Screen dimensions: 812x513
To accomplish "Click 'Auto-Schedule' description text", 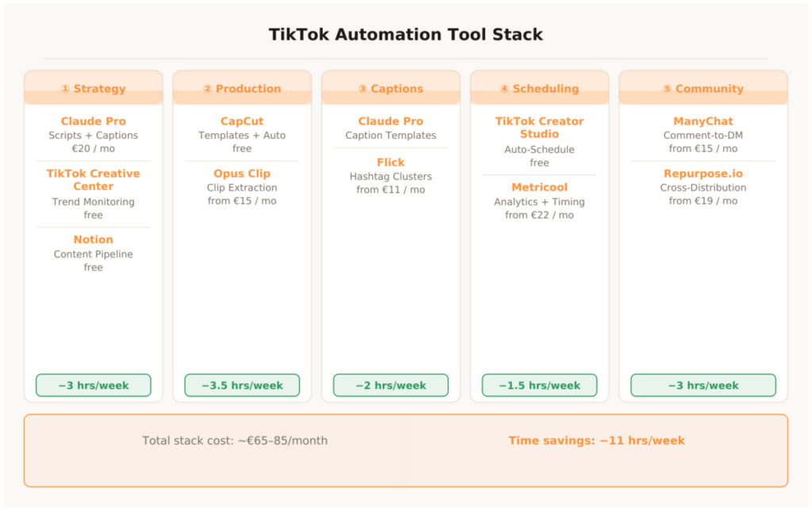I will 539,150.
